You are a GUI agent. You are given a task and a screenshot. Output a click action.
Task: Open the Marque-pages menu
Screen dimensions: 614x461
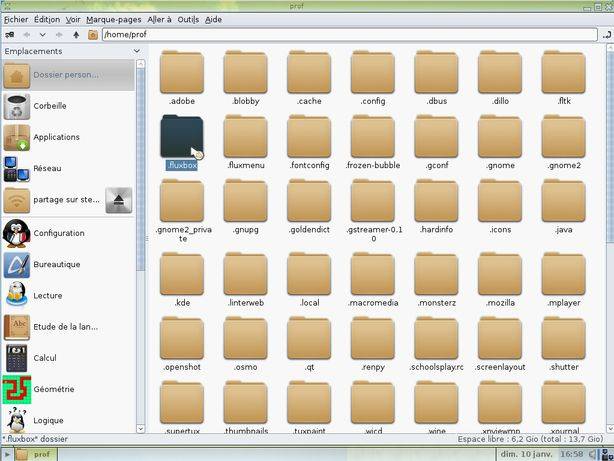[x=114, y=20]
